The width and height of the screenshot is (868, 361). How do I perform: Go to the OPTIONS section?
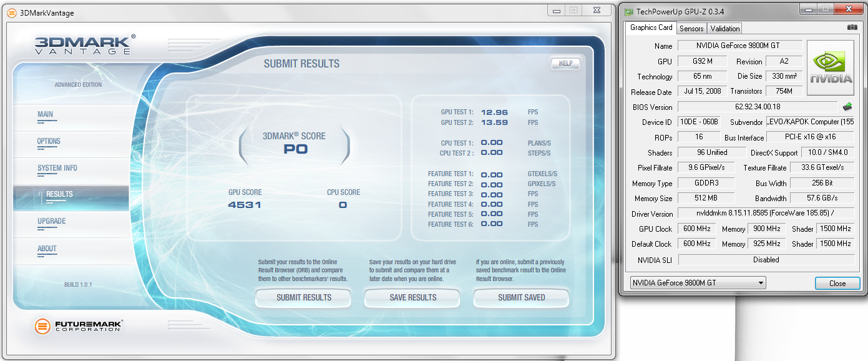(x=49, y=142)
